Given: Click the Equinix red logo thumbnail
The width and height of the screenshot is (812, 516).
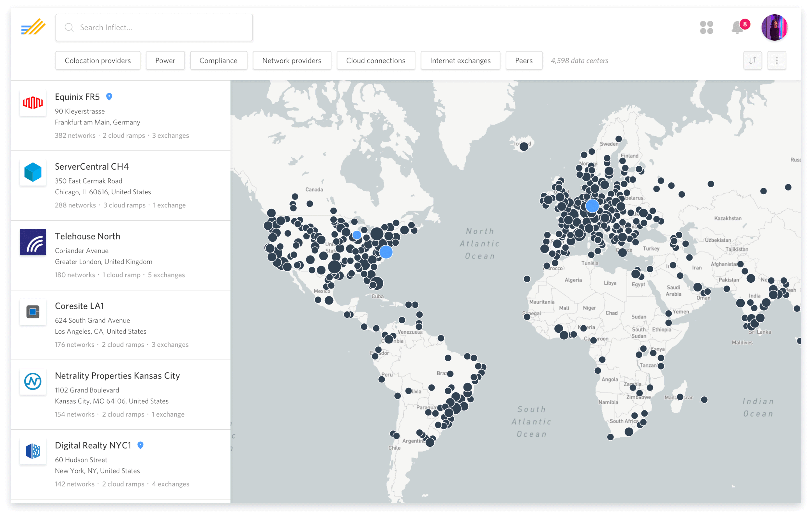Looking at the screenshot, I should click(33, 103).
